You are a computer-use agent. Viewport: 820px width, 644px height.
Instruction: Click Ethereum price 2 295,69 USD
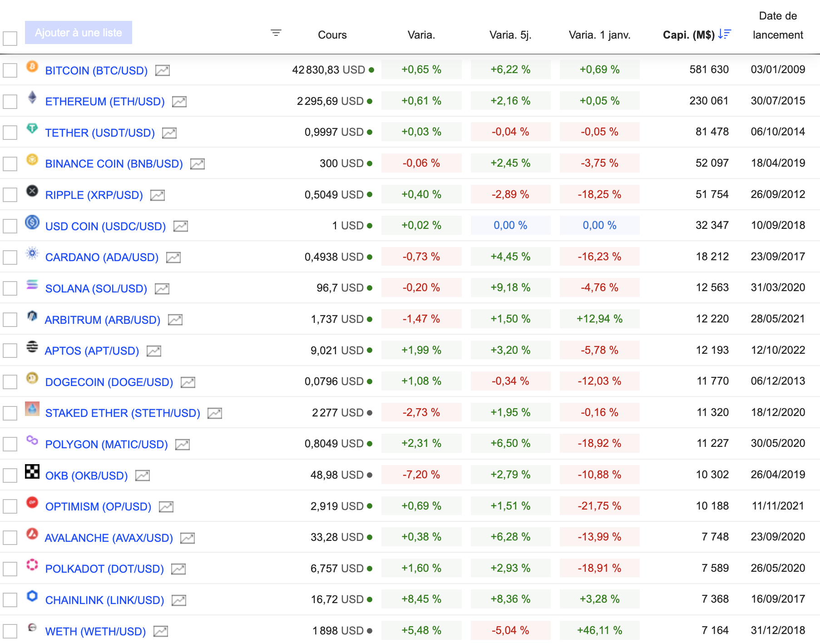pyautogui.click(x=330, y=101)
